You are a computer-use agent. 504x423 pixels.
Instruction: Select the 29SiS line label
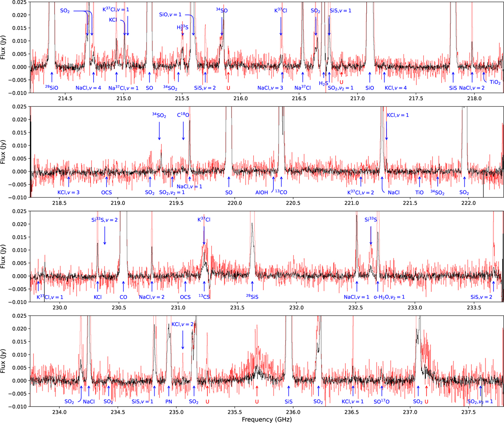(252, 297)
